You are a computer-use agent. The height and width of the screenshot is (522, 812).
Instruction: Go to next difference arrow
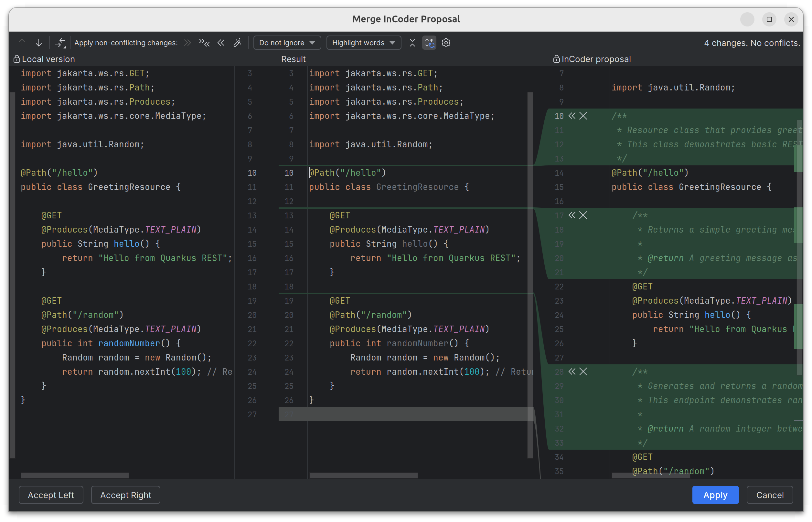pyautogui.click(x=39, y=43)
